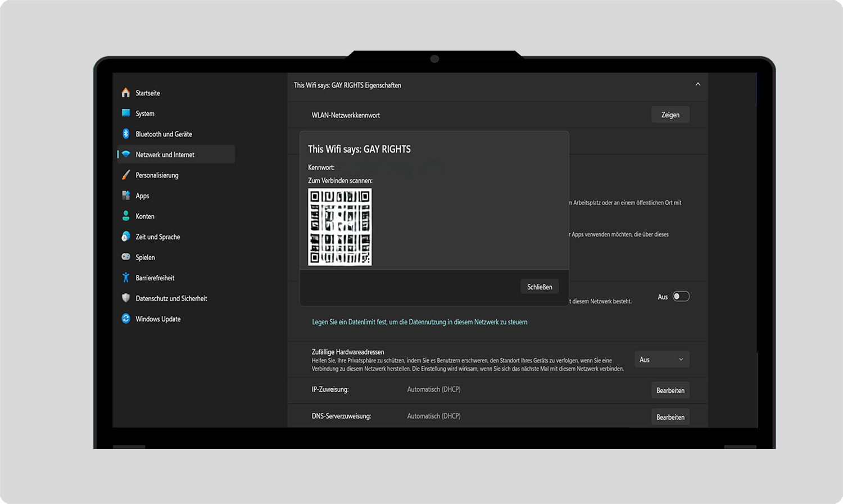Click the Apps icon in sidebar

click(x=126, y=196)
